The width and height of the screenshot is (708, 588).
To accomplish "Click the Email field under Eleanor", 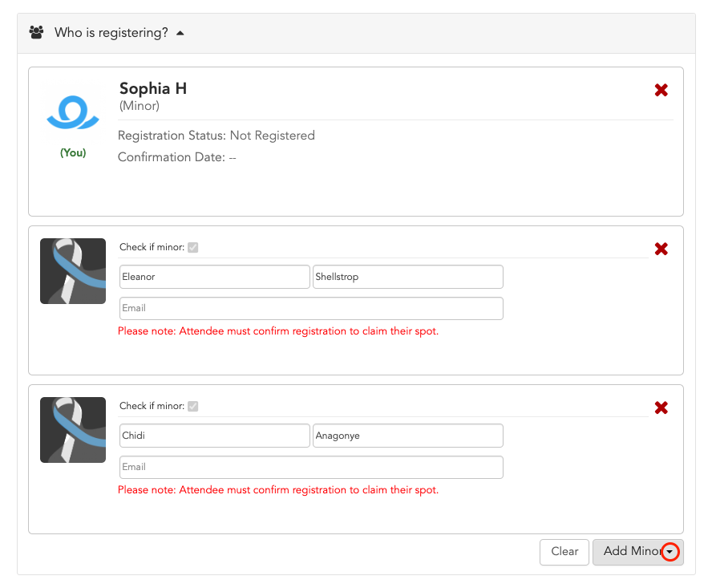I will click(x=311, y=309).
